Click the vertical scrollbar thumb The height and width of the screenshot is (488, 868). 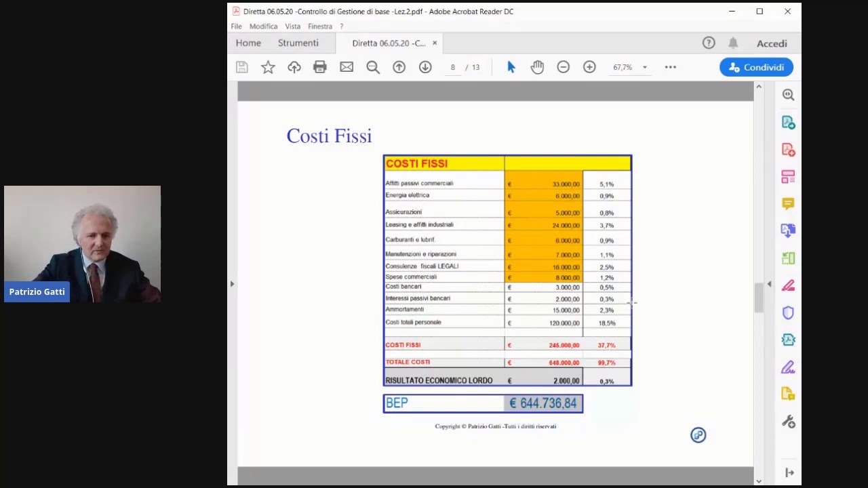pos(759,298)
